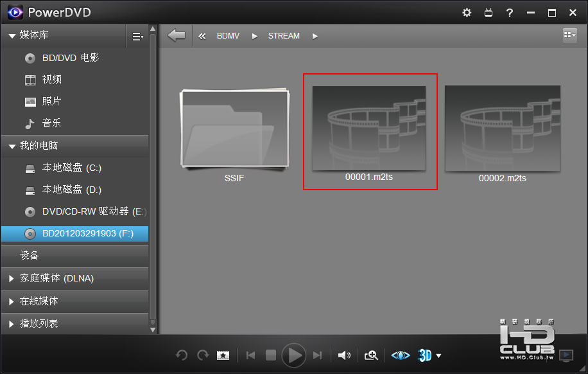Select 本地磁盘 (D:) drive
The height and width of the screenshot is (374, 588).
pos(72,190)
